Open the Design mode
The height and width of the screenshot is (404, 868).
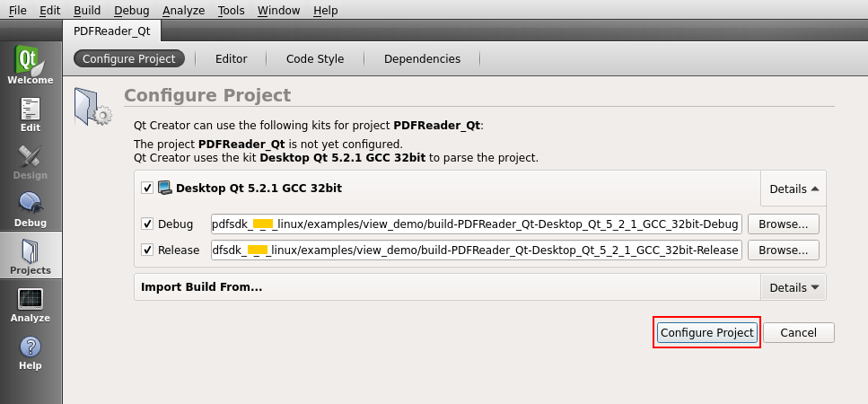point(31,162)
